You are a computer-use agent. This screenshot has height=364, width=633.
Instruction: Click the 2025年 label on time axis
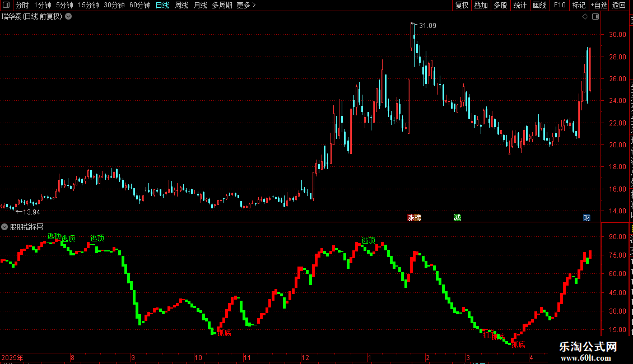point(12,357)
